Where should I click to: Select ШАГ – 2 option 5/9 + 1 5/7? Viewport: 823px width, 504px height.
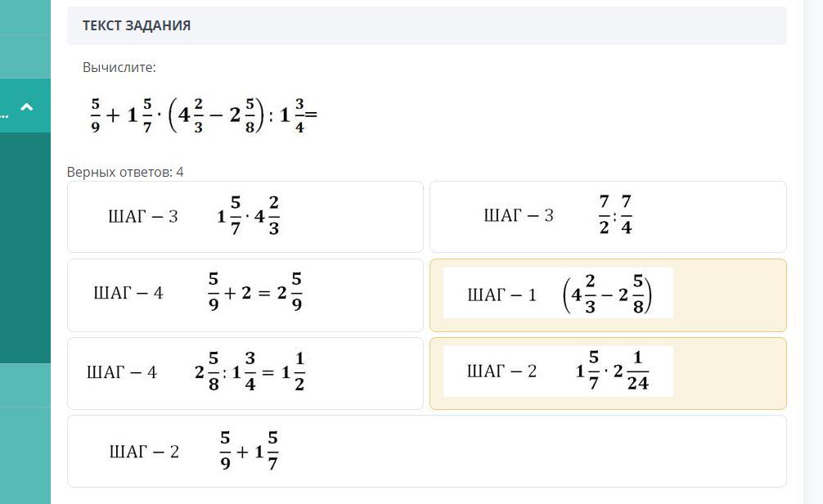point(426,451)
